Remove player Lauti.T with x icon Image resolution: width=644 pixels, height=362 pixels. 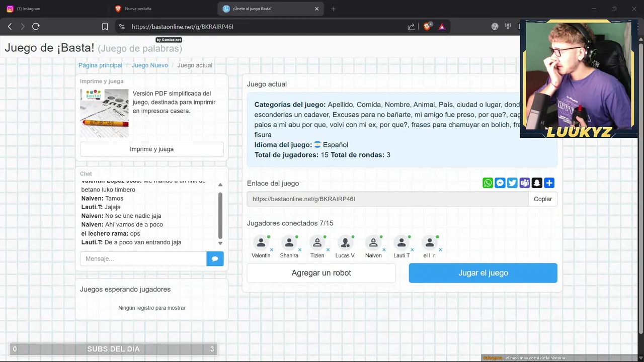coord(412,249)
